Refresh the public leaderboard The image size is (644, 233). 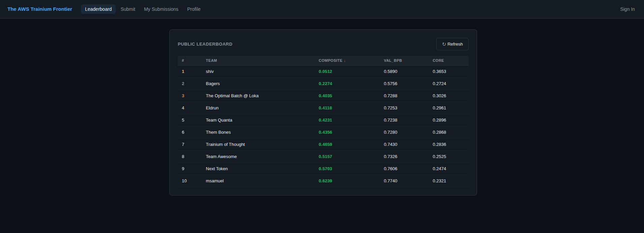[x=452, y=44]
